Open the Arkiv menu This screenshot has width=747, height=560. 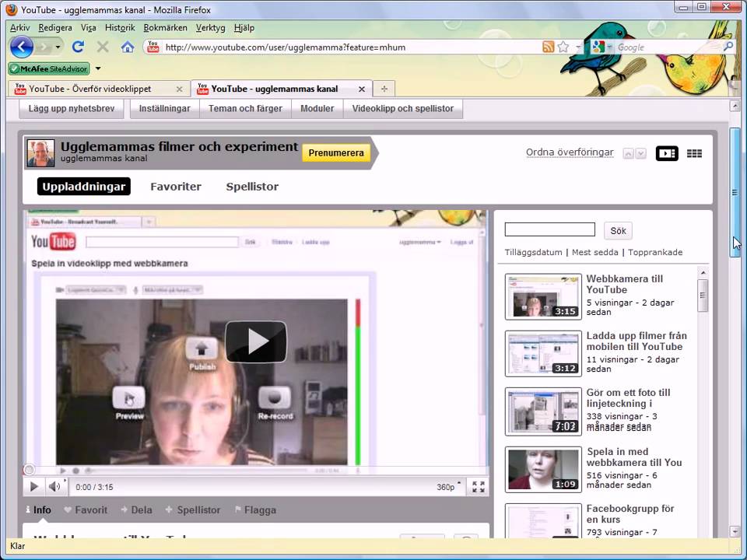pos(19,28)
